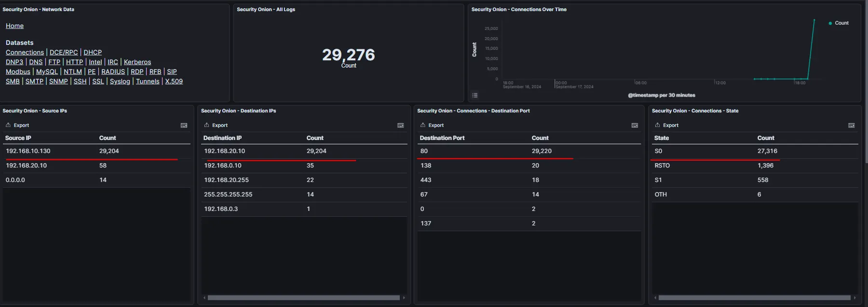Select the RSTO state cell
Image resolution: width=868 pixels, height=307 pixels.
tap(662, 166)
